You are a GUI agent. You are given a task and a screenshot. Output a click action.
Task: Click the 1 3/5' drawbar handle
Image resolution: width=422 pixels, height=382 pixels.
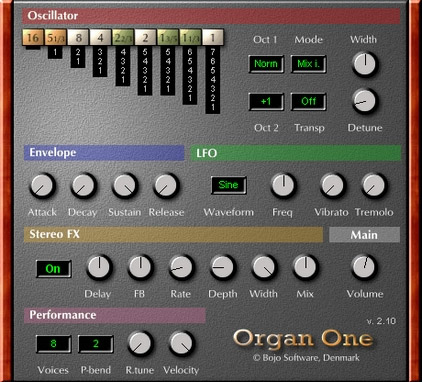tap(168, 38)
